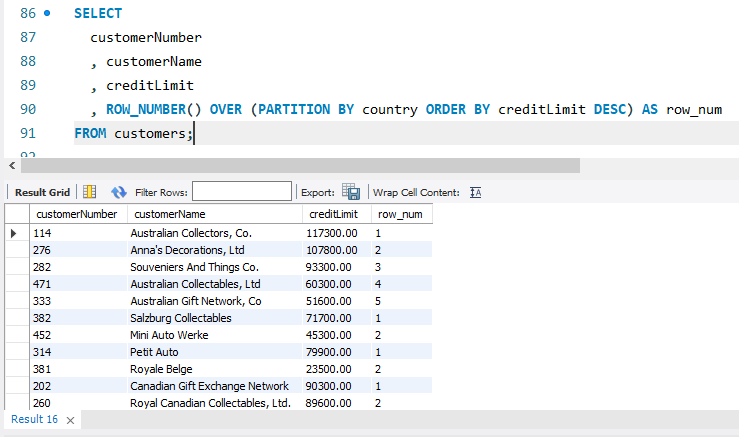This screenshot has width=739, height=437.
Task: Click the cell 'Canadian Gift Exchange Network'
Action: tap(214, 386)
